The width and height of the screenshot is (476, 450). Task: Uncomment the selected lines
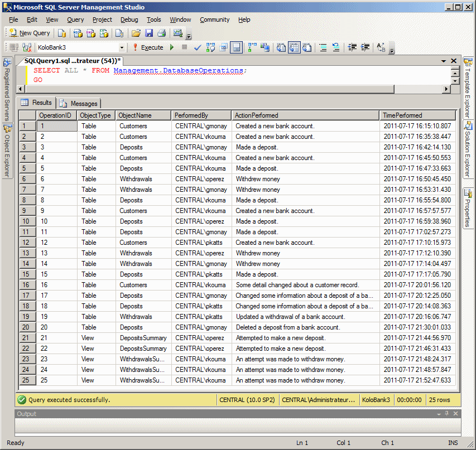pos(336,47)
